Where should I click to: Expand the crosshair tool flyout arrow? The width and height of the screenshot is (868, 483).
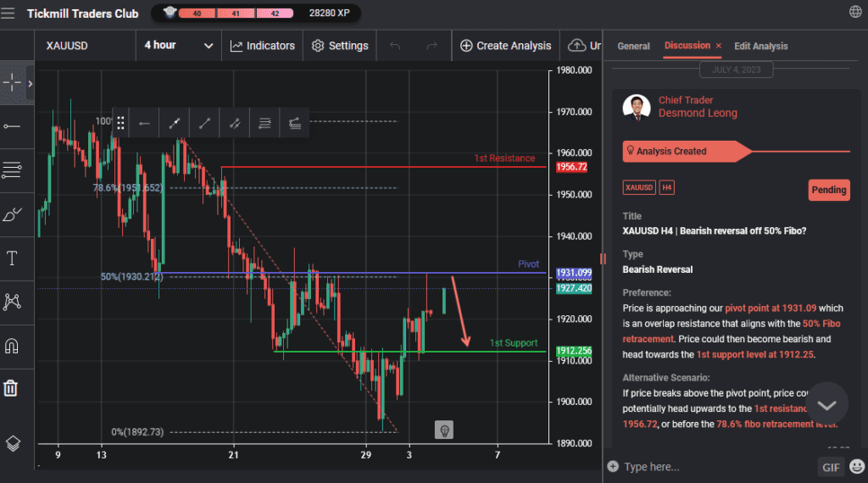click(31, 83)
